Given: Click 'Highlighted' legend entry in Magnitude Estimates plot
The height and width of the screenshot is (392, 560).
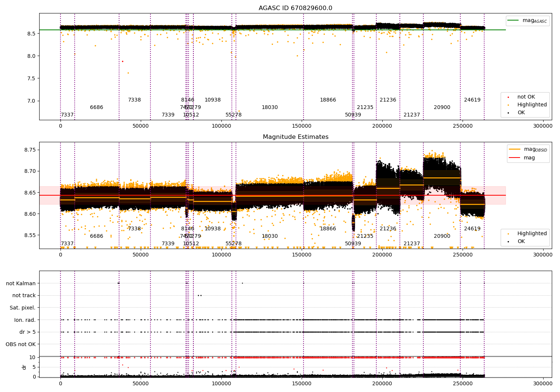Looking at the screenshot, I should [x=528, y=234].
